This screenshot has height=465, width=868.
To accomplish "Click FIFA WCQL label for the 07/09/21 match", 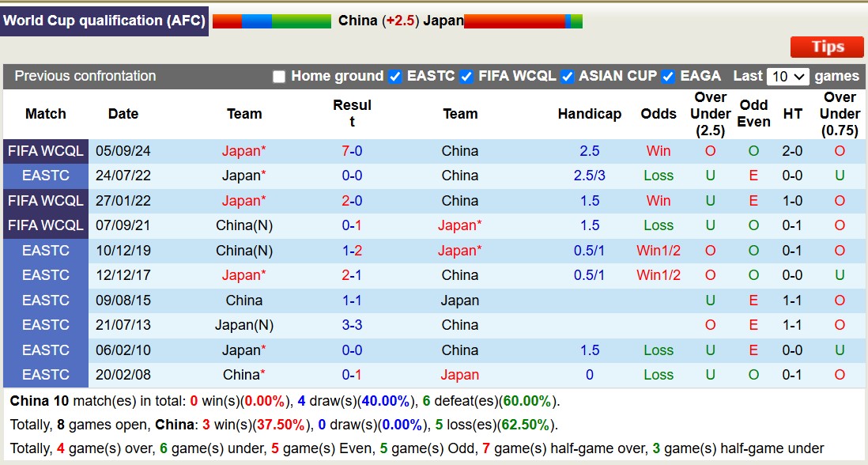I will (x=45, y=225).
